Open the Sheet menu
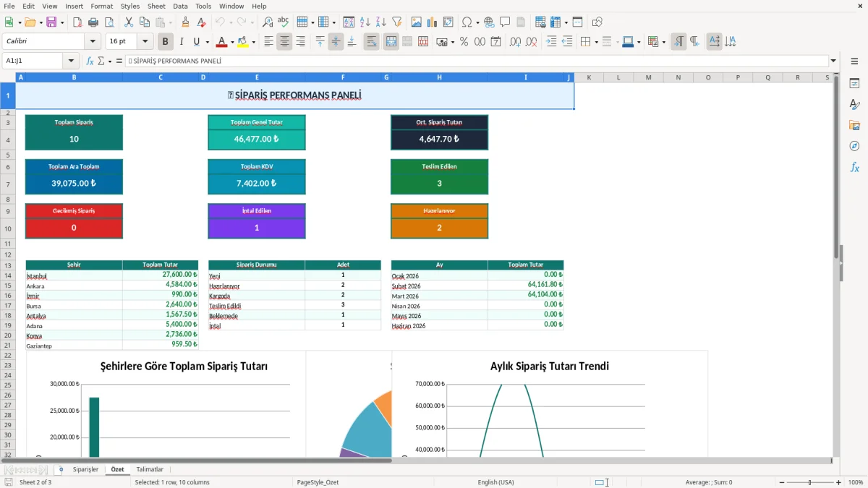This screenshot has height=488, width=868. (x=156, y=6)
